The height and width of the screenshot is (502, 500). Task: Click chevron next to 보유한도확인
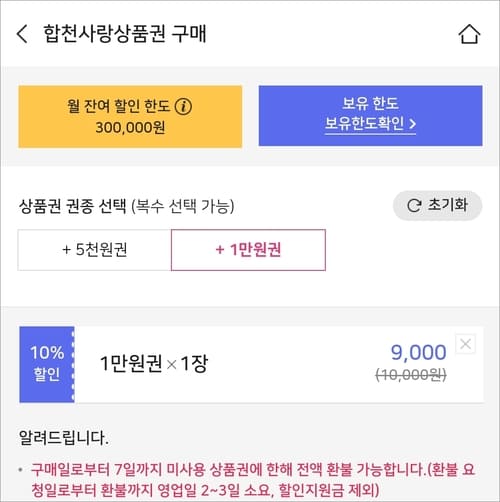pos(412,124)
